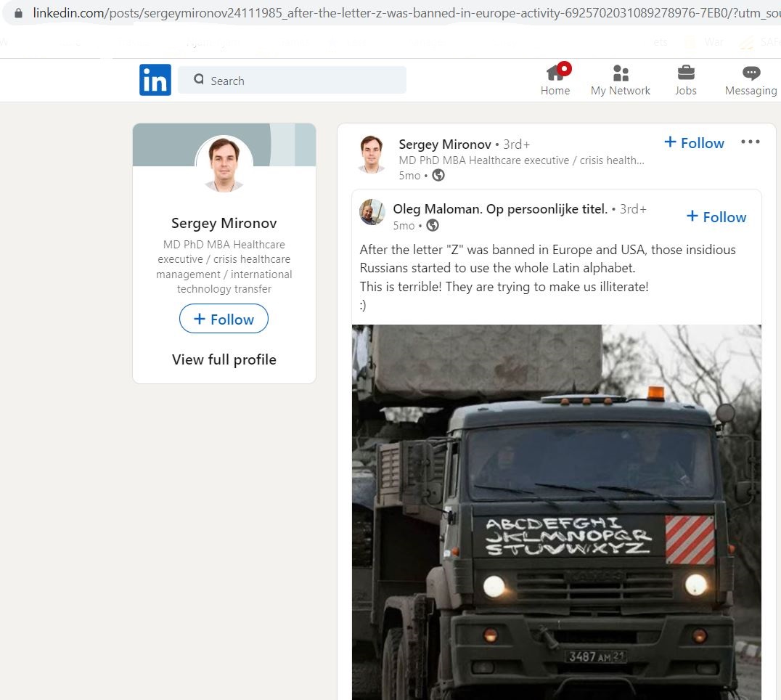Screen dimensions: 781x700
Task: Open My Network navigation item
Action: tap(620, 80)
